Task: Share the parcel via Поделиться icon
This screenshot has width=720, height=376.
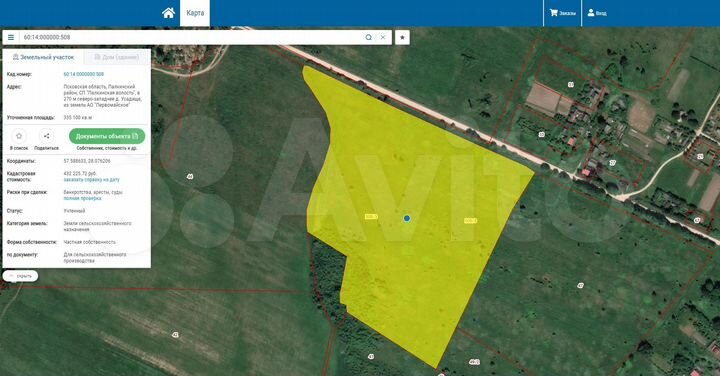Action: point(46,136)
